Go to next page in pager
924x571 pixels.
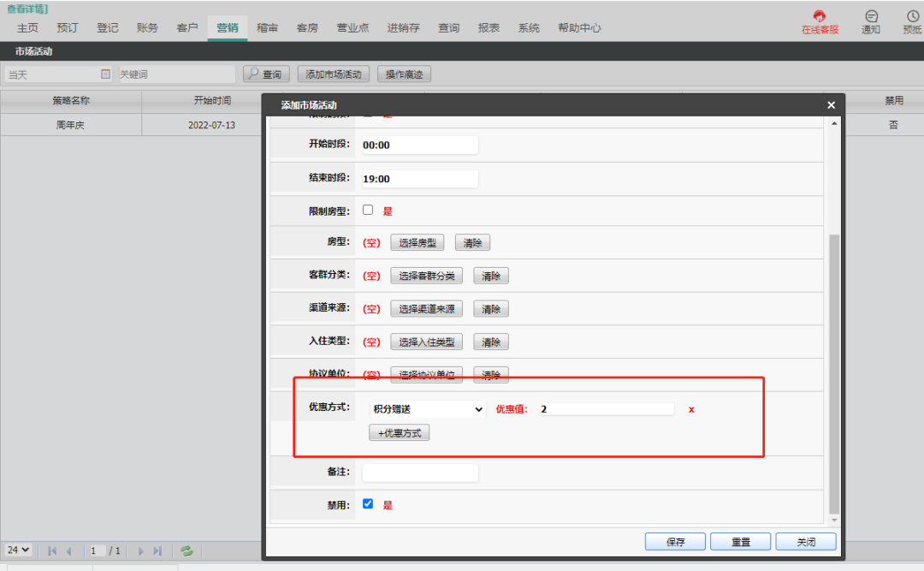[x=141, y=551]
